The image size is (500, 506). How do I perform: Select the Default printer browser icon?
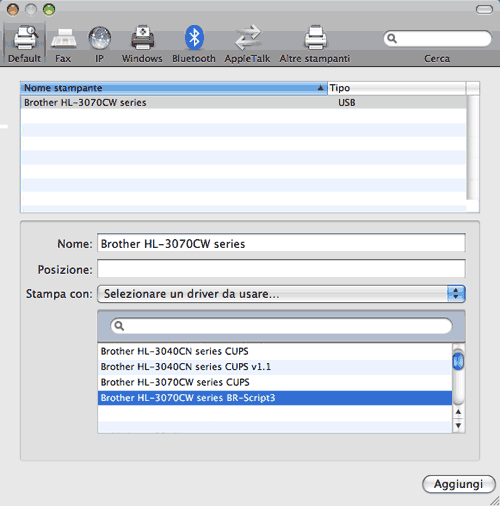click(25, 38)
